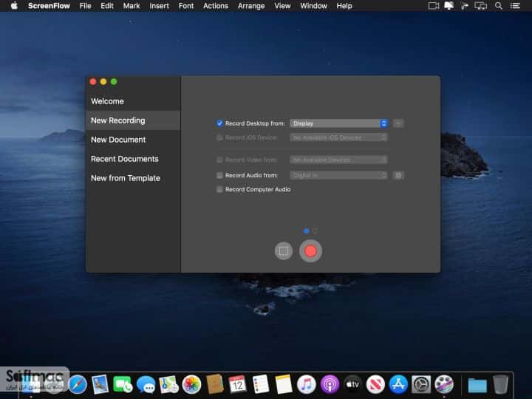Open the Apple menu
This screenshot has height=399, width=532.
pos(14,6)
